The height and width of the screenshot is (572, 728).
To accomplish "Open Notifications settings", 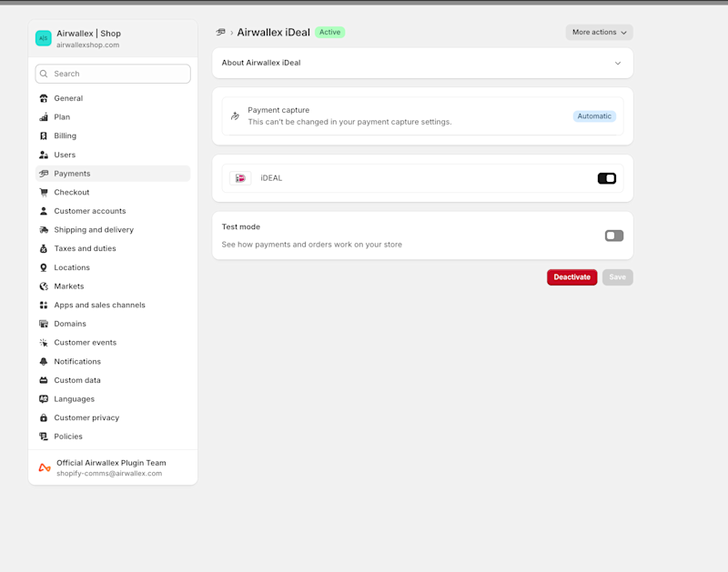I will click(x=113, y=361).
